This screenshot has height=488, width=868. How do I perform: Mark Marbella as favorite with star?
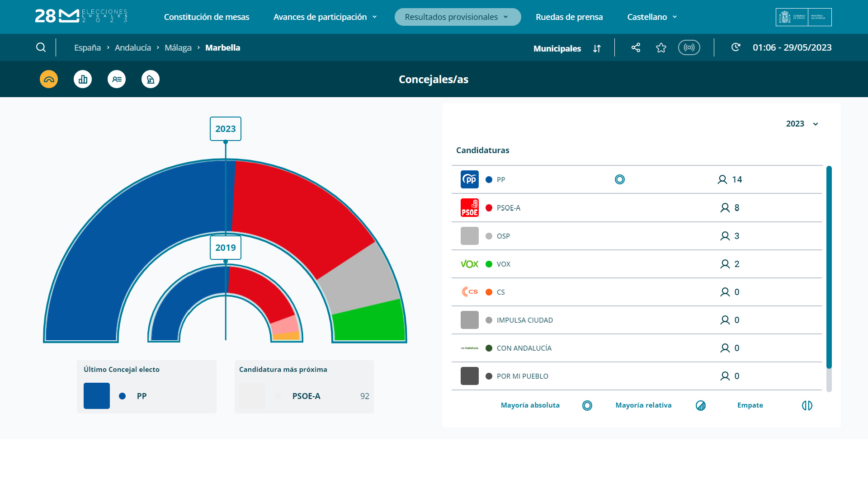[x=661, y=47]
